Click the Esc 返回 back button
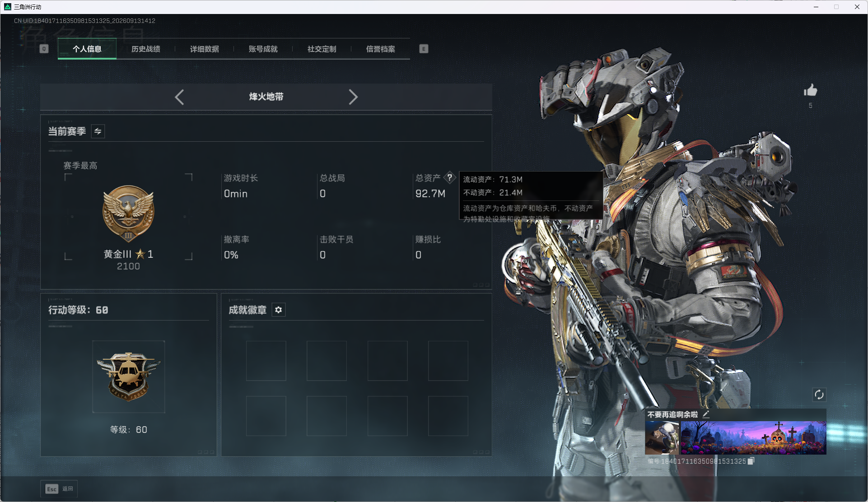Screen dimensions: 868x502 tap(59, 488)
